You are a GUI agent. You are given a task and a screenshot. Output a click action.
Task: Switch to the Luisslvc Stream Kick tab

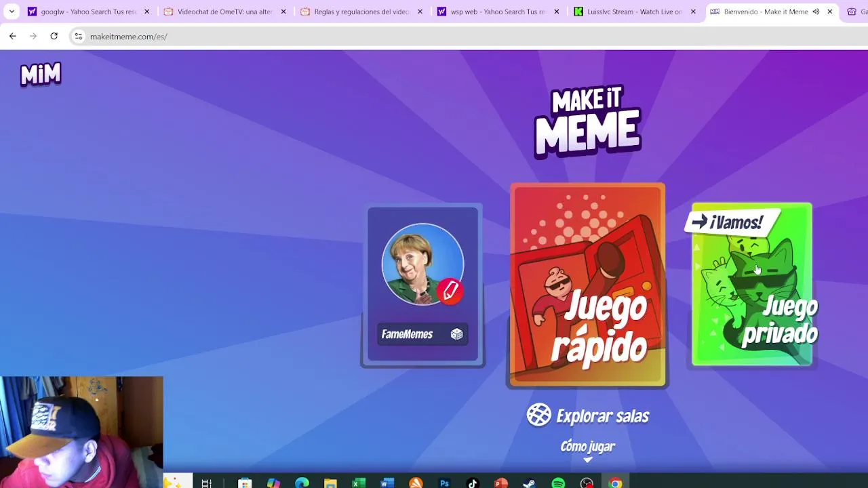pyautogui.click(x=634, y=12)
